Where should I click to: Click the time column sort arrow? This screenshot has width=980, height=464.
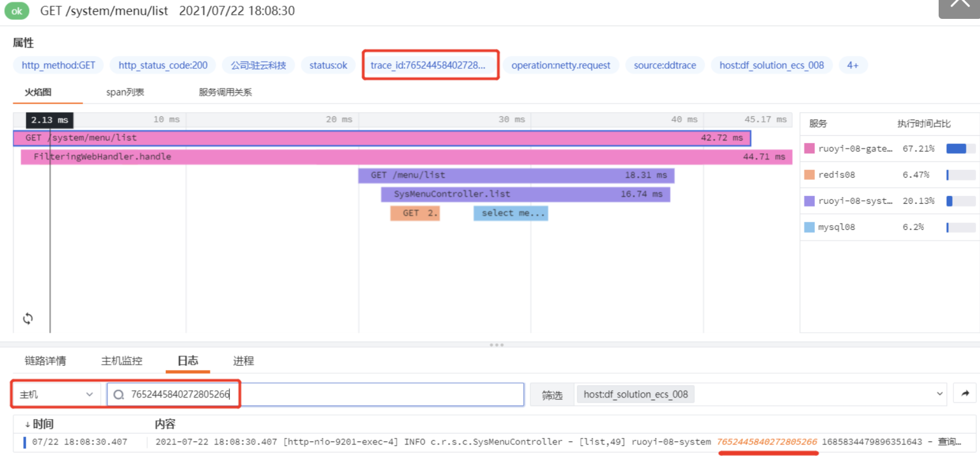point(27,425)
